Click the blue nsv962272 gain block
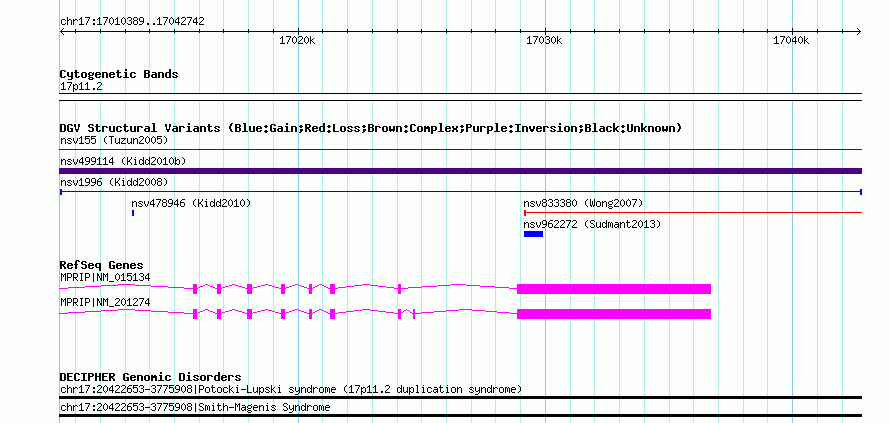 pyautogui.click(x=534, y=234)
